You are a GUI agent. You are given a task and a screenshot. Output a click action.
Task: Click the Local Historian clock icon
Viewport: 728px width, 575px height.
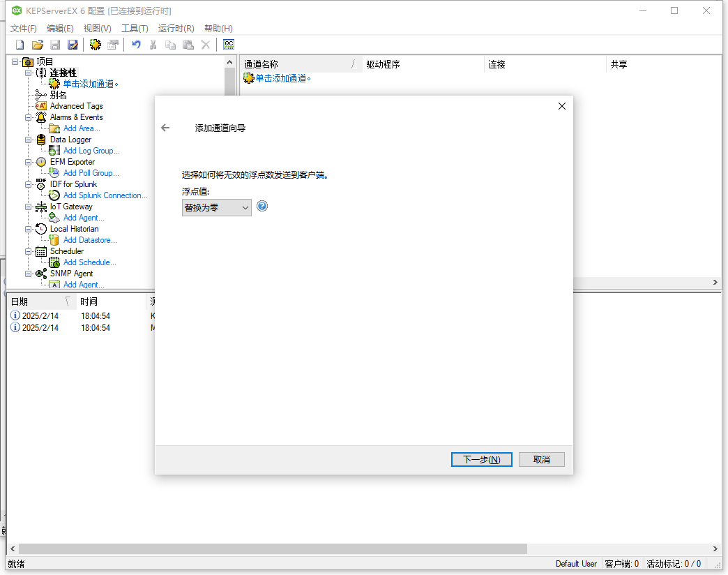coord(41,228)
